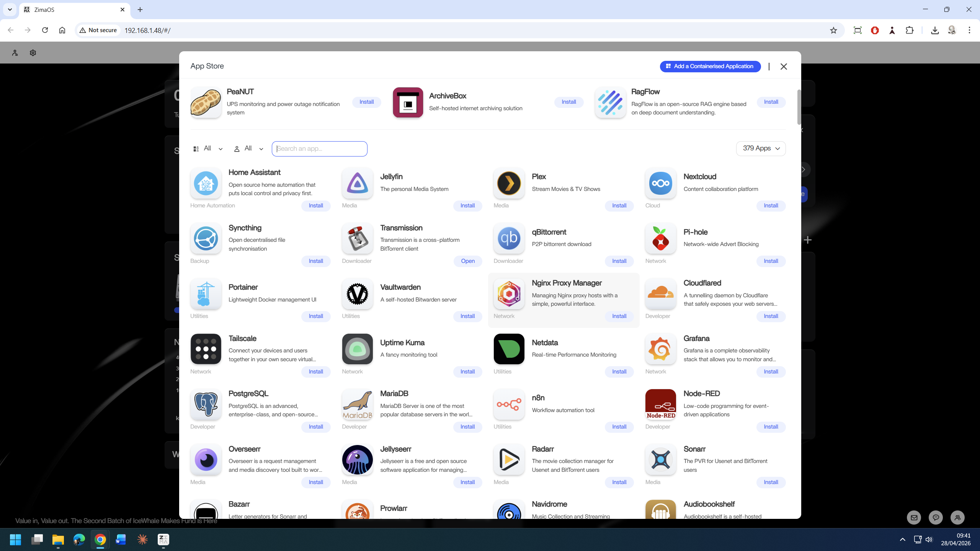Image resolution: width=980 pixels, height=551 pixels.
Task: Open the installed Transmission app
Action: point(467,261)
